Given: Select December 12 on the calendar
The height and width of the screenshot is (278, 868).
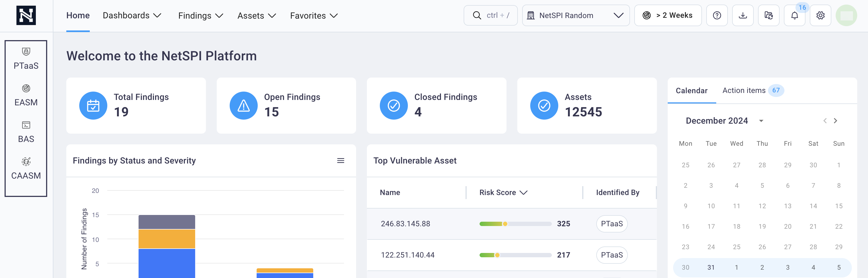Looking at the screenshot, I should [762, 206].
